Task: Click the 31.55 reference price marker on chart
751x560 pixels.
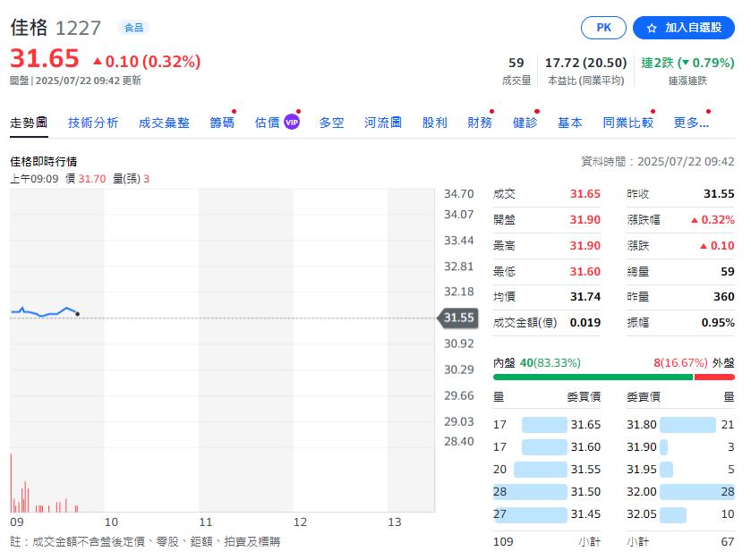Action: (458, 318)
